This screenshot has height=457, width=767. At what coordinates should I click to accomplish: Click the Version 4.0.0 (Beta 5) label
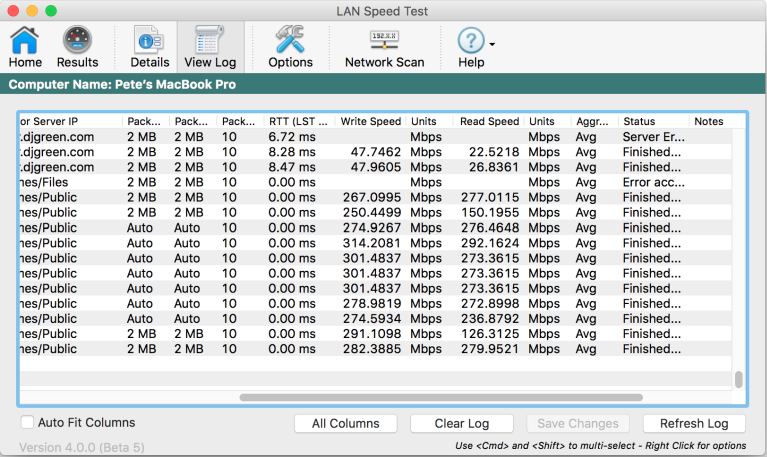point(82,447)
